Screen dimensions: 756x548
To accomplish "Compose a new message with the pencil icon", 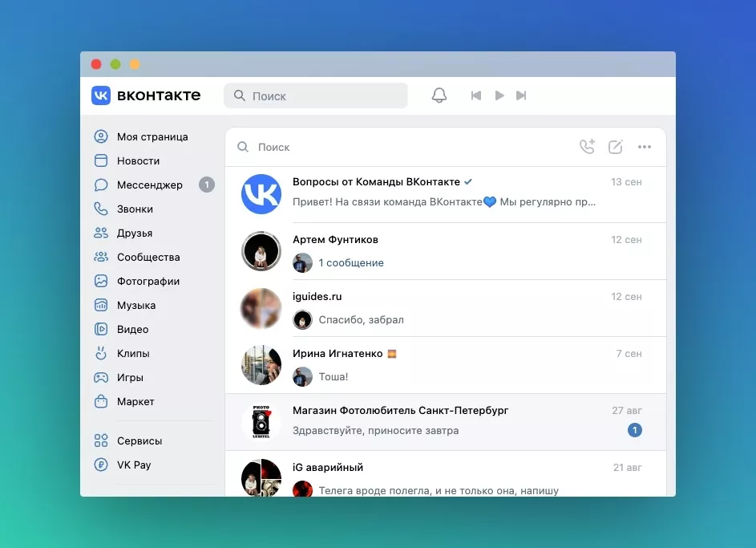I will (x=616, y=147).
